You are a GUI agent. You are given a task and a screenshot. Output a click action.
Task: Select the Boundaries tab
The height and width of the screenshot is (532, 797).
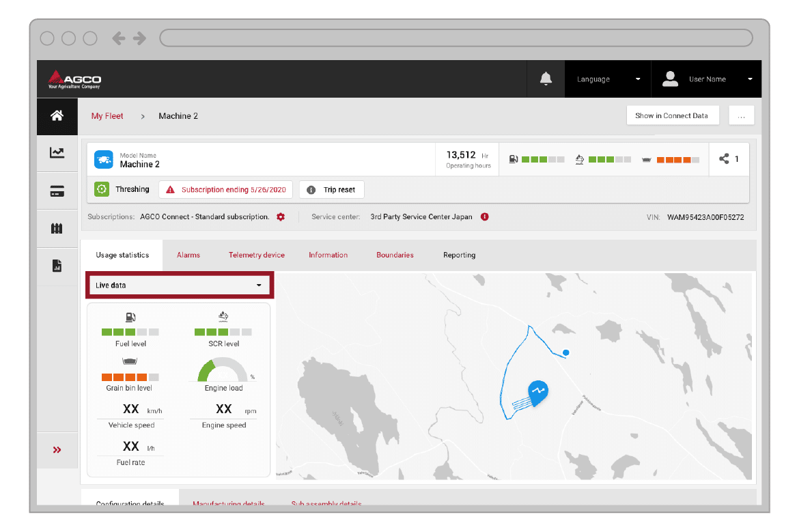[395, 255]
